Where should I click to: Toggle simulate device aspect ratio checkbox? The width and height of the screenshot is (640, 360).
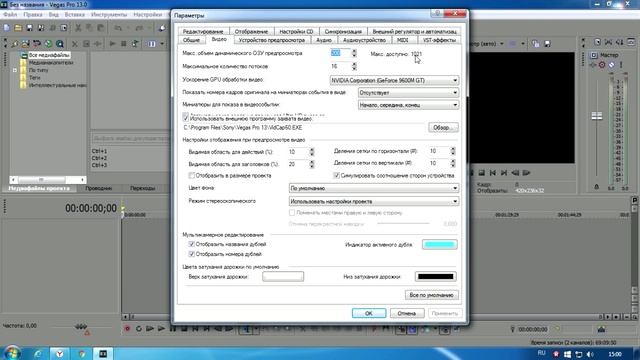(336, 176)
